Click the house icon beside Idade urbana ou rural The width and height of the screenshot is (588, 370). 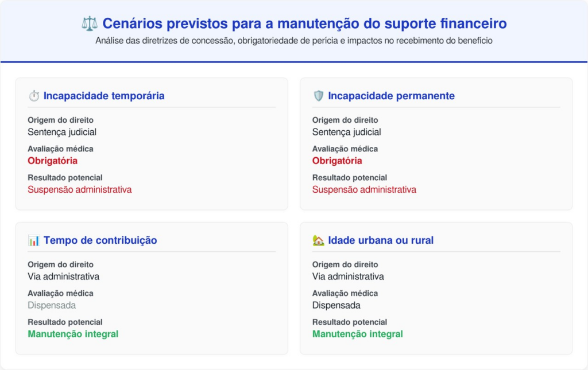pos(318,240)
